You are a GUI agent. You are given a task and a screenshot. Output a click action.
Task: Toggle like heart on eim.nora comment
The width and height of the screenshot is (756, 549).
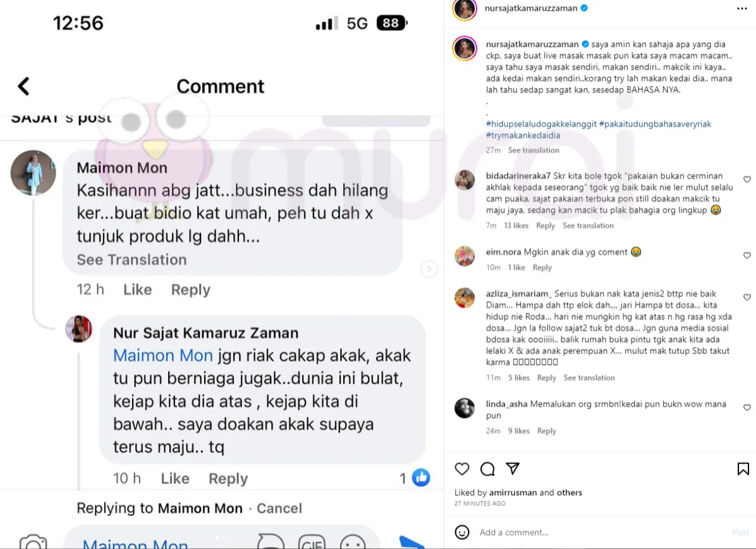click(x=747, y=255)
